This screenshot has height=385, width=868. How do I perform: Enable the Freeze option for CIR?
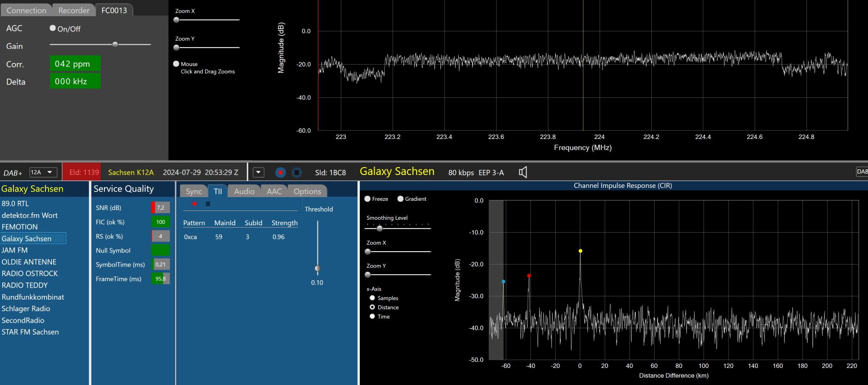click(368, 199)
